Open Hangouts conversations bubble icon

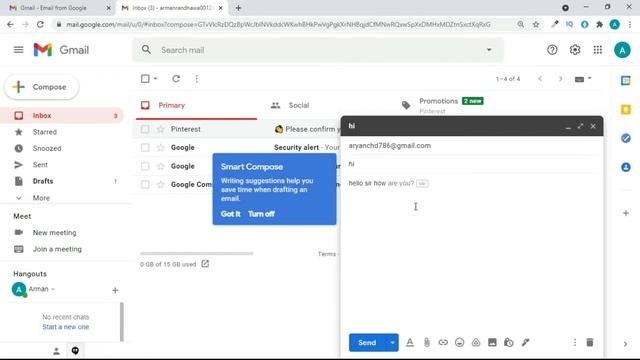pyautogui.click(x=75, y=351)
